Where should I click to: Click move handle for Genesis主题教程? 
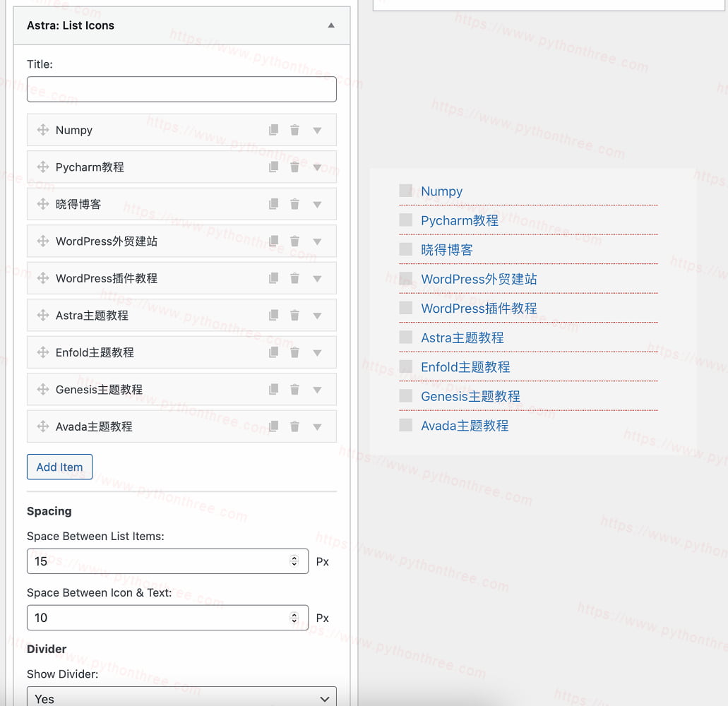coord(43,389)
